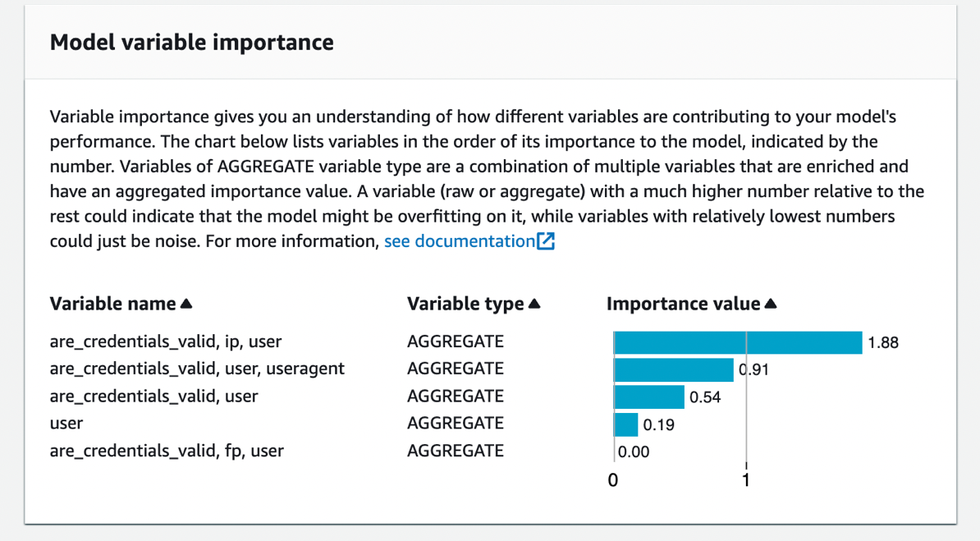Sort by Variable name arrow icon
This screenshot has height=541, width=980.
(186, 305)
